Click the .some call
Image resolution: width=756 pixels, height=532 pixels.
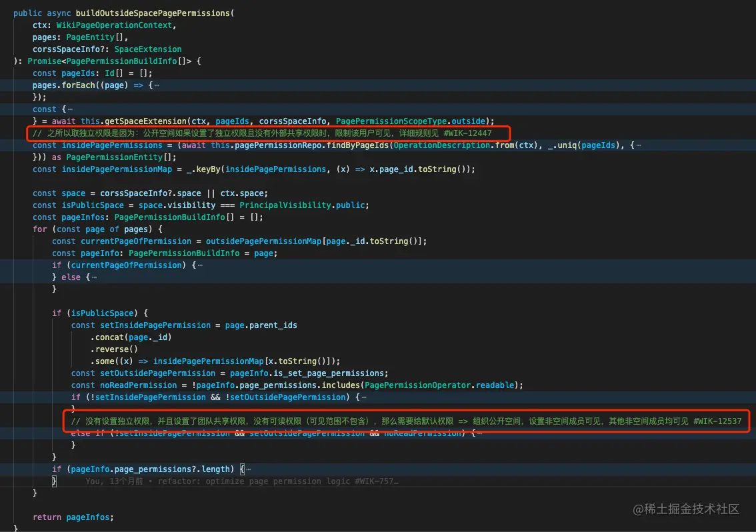(104, 362)
